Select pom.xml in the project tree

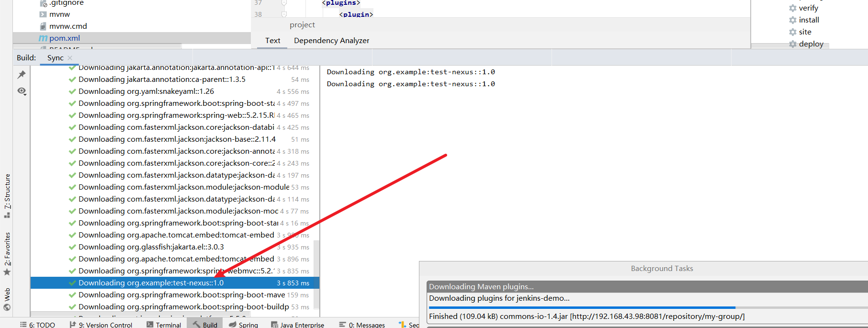click(65, 38)
